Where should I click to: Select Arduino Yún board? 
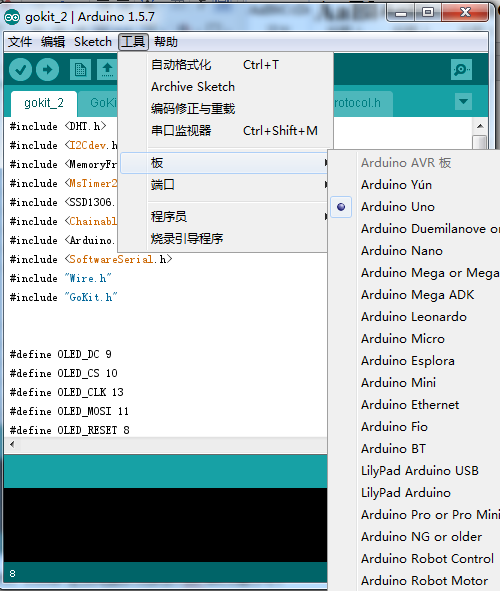(415, 185)
